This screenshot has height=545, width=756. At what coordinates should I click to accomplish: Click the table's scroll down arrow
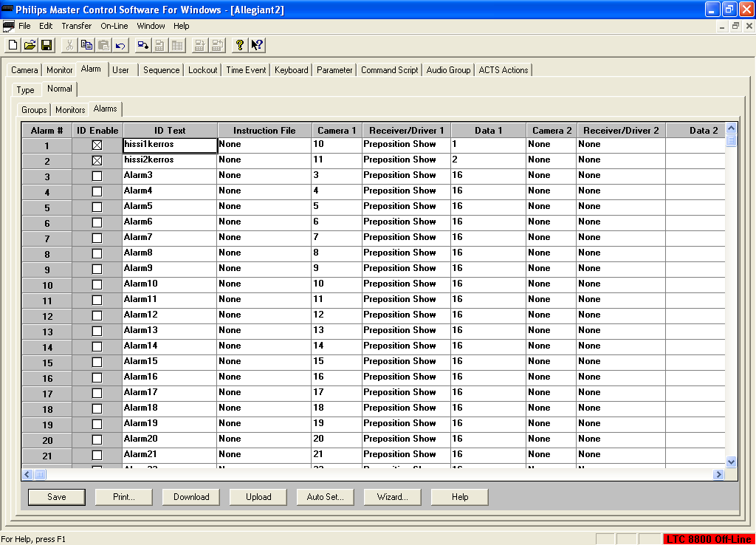point(731,462)
